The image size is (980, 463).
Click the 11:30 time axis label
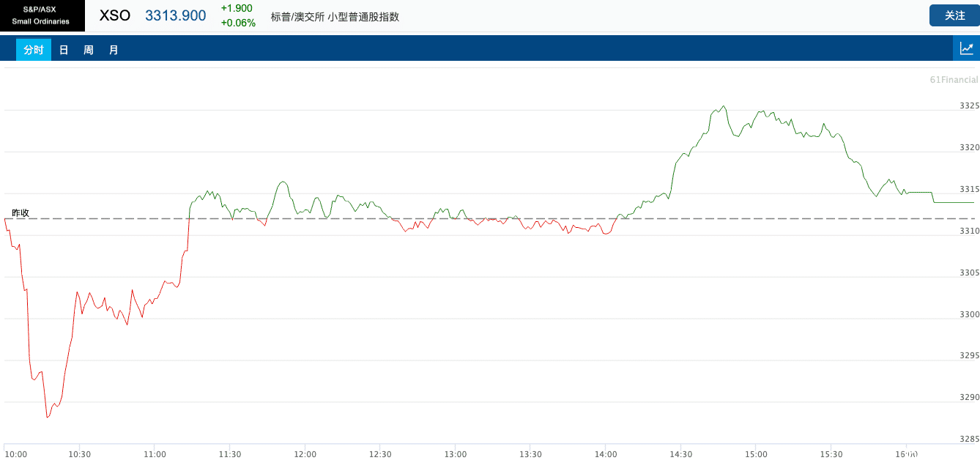point(230,454)
